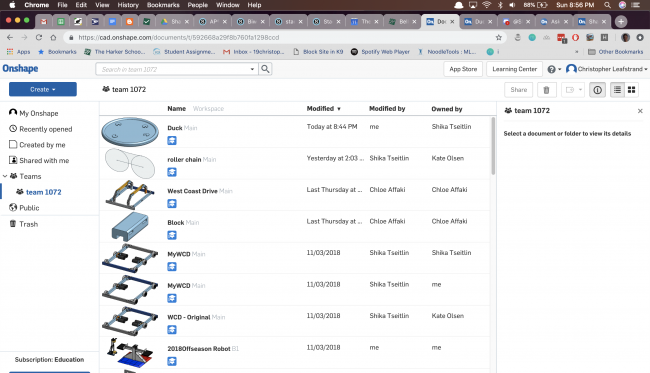650x373 pixels.
Task: Open the Public documents filter
Action: [x=24, y=208]
